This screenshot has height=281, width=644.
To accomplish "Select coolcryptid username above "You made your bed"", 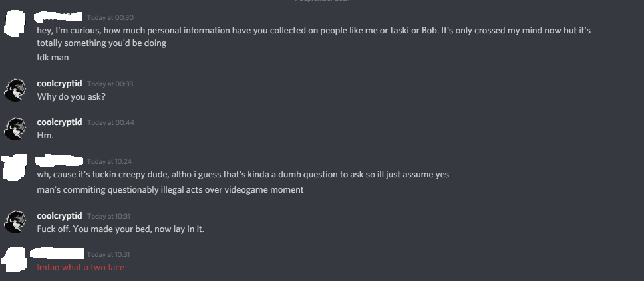I will click(x=59, y=216).
